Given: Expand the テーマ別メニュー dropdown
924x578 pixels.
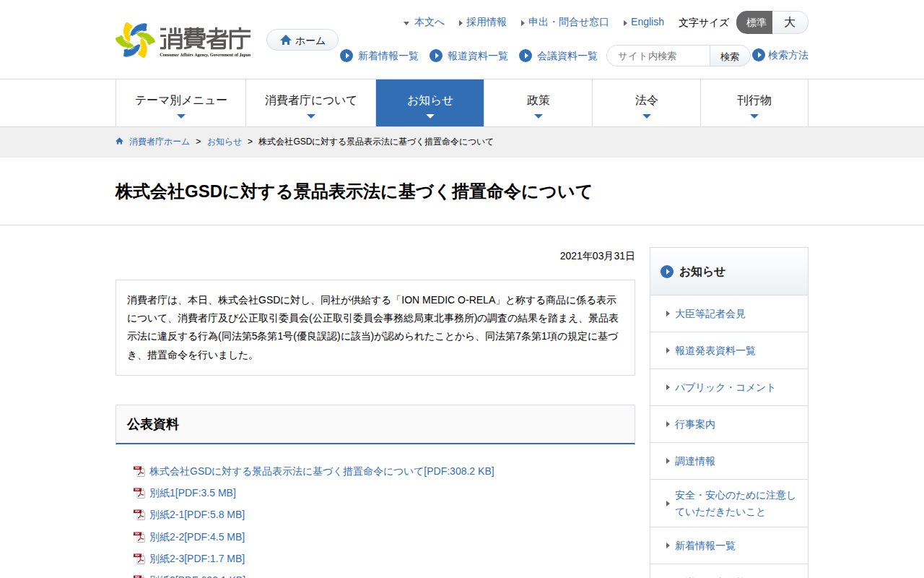Looking at the screenshot, I should 180,103.
